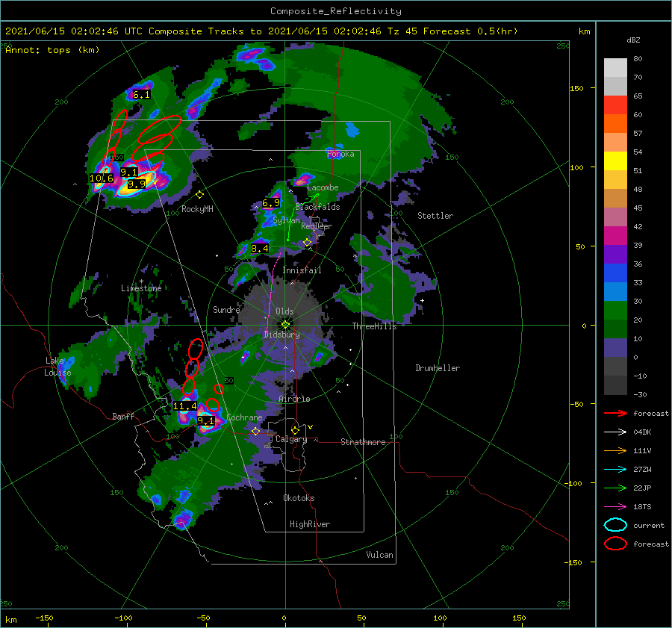Click the 10.6 storm top label
The image size is (672, 628).
click(102, 178)
